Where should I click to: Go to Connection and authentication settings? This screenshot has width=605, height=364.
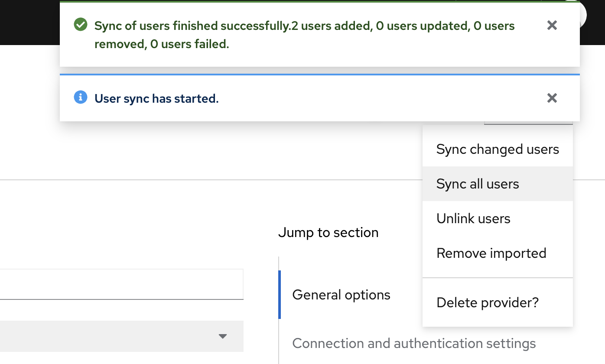tap(414, 344)
